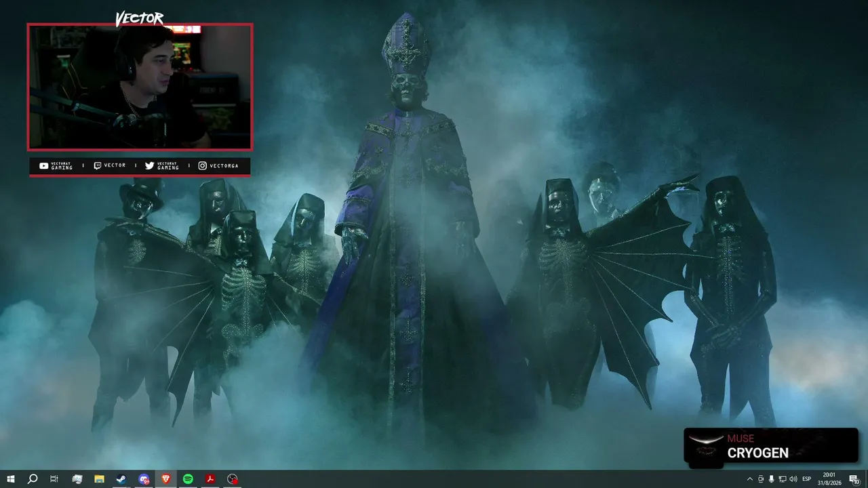
Task: Switch to the Brave browser window
Action: (x=166, y=479)
